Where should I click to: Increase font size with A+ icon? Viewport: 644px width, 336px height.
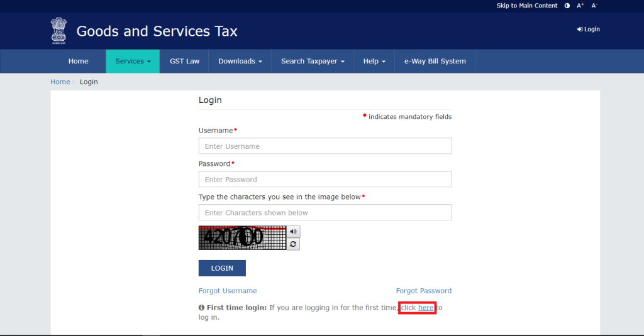click(580, 6)
